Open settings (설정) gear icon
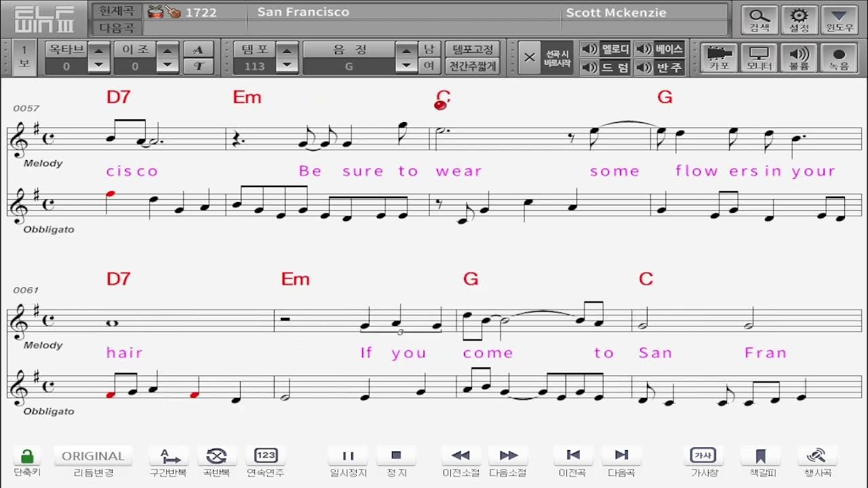This screenshot has width=868, height=488. click(x=800, y=20)
